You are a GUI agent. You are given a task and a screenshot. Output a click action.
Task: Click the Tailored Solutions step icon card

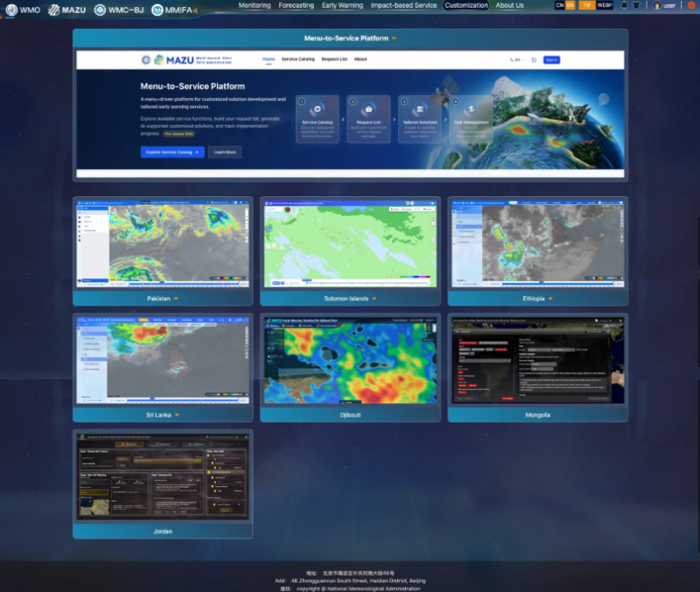click(x=420, y=119)
